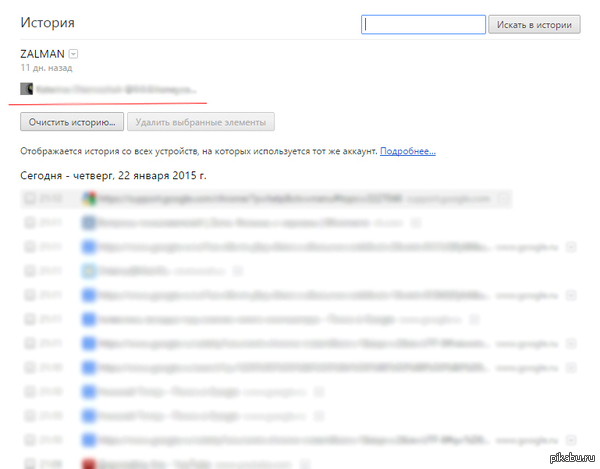Screen dimensions: 600x469
Task: Open the "Подробнее..." link
Action: 408,151
